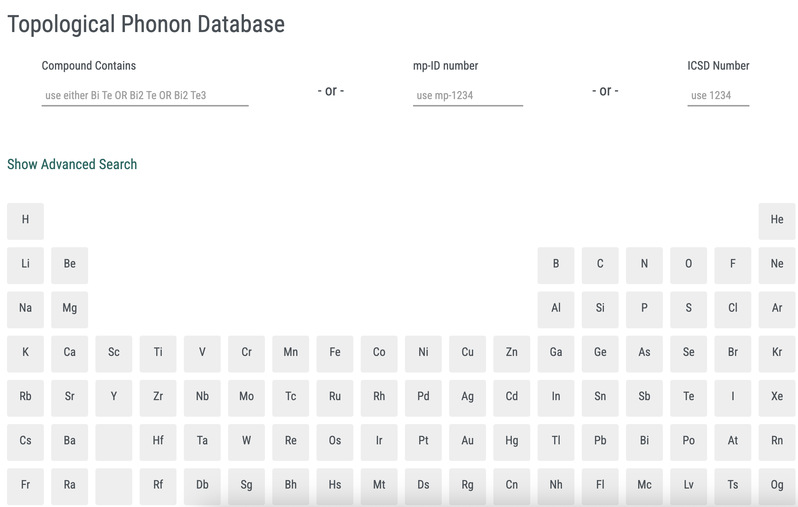Expand the Show Advanced Search link
Screen dimensions: 798x507
tap(72, 164)
